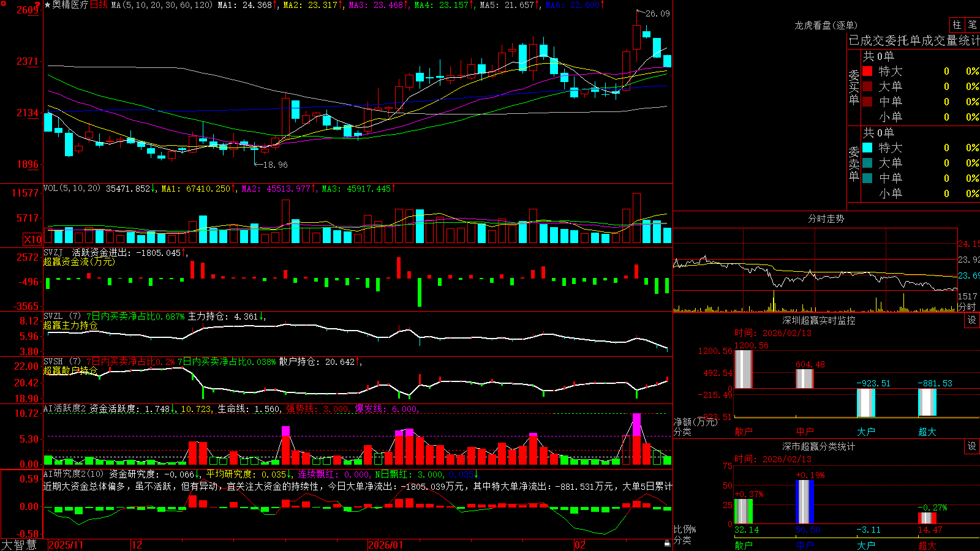Switch 龙虎看盘 to 柱 (bar) view
Image resolution: width=980 pixels, height=551 pixels.
coord(957,25)
